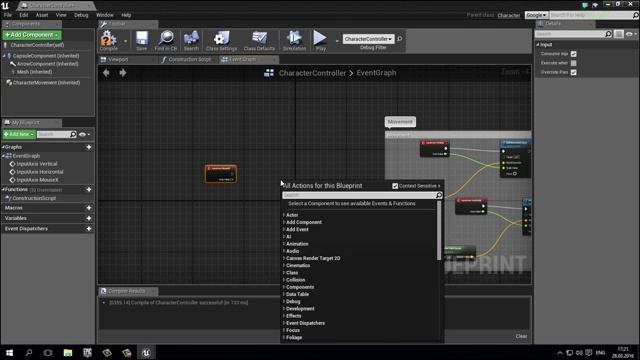Save the blueprint with the floppy disk icon
Screen dimensions: 640x360
[142, 40]
